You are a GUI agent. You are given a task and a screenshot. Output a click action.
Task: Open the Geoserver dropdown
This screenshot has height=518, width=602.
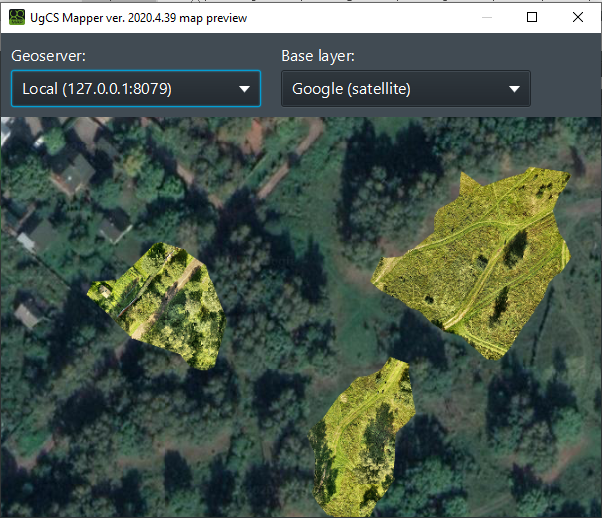pos(136,89)
